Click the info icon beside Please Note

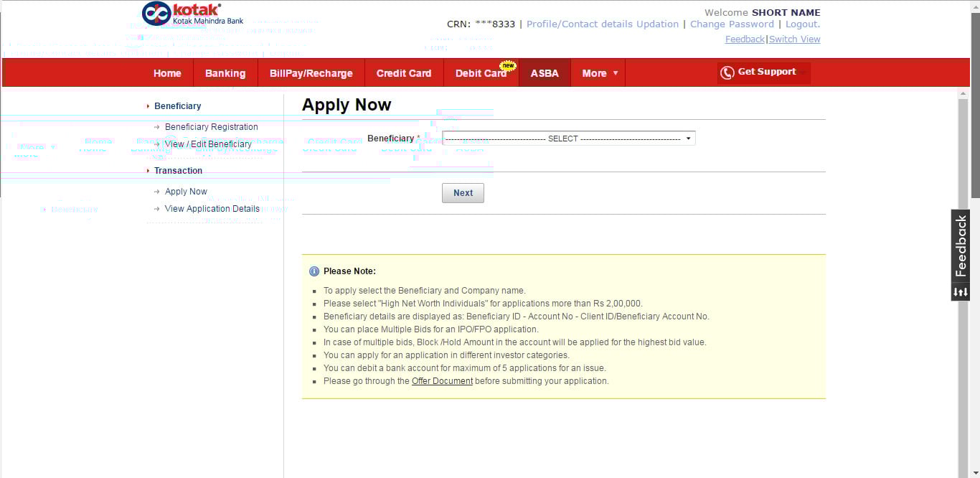314,271
